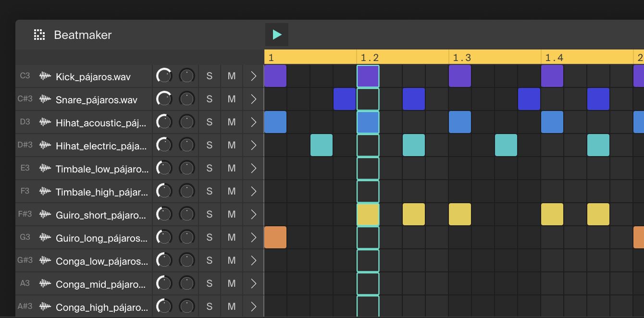Toggle the purple Kick step at beat one
The width and height of the screenshot is (644, 318).
tap(275, 75)
